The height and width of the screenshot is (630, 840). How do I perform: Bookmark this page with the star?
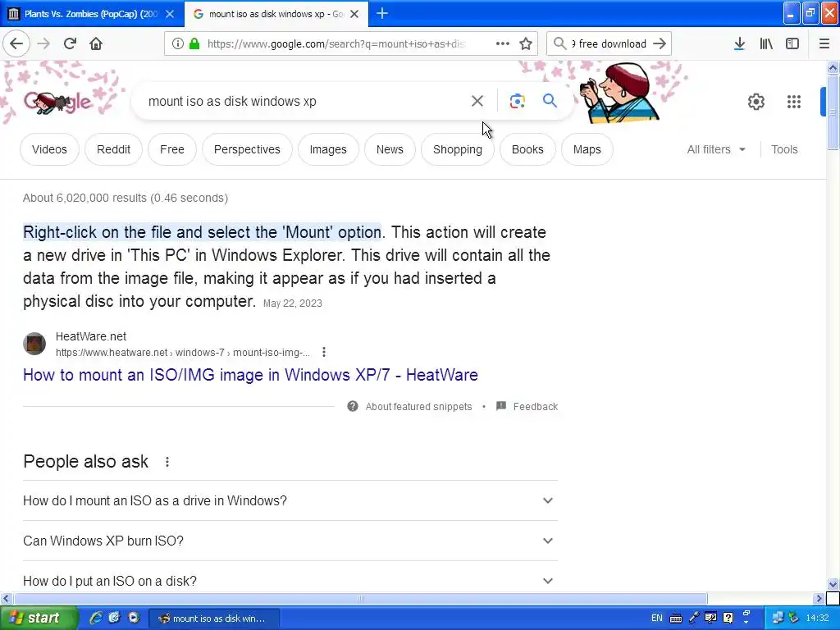click(x=526, y=43)
